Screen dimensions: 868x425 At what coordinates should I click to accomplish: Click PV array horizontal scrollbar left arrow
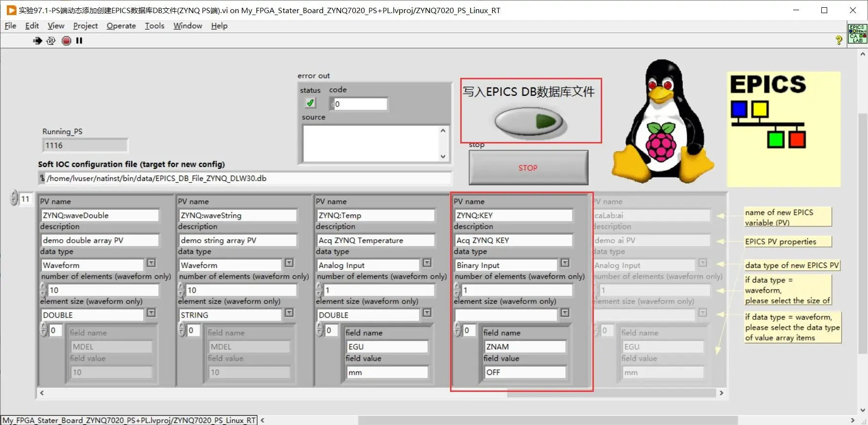[42, 393]
